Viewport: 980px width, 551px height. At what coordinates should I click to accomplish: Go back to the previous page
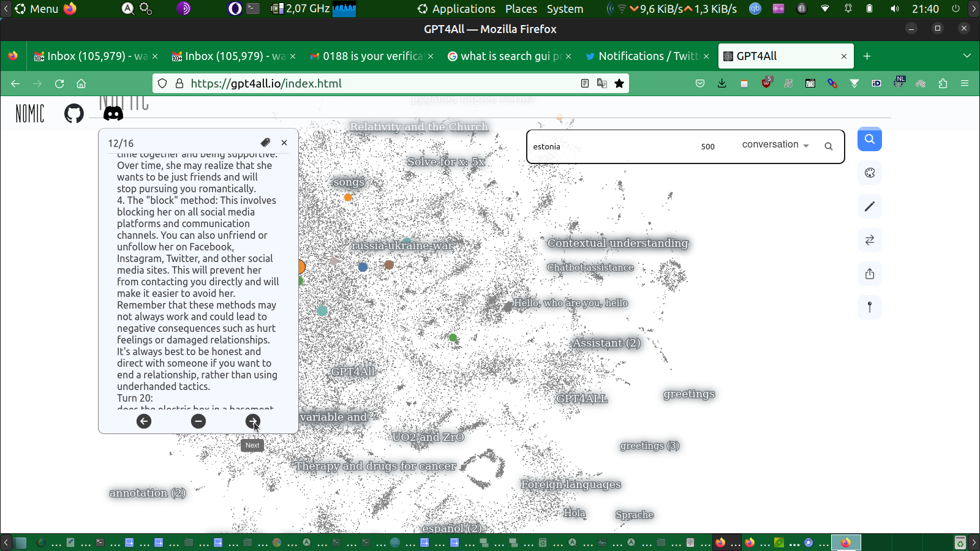pyautogui.click(x=15, y=83)
